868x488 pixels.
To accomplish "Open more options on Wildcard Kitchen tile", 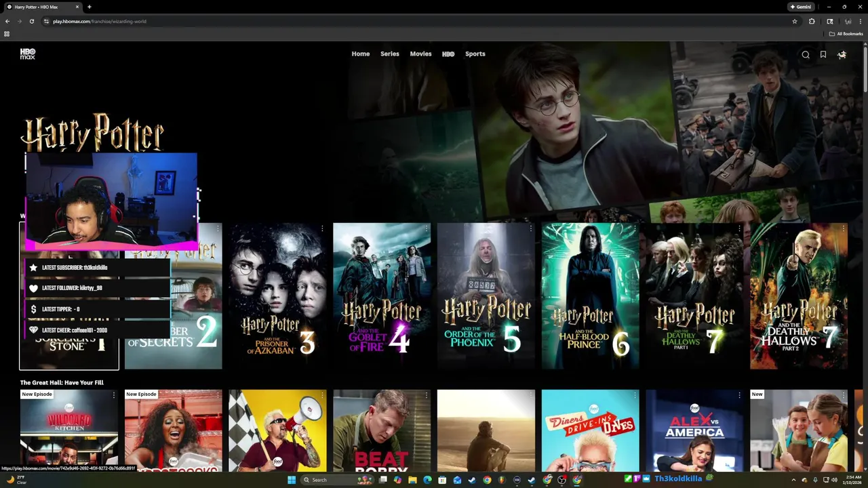I will pyautogui.click(x=114, y=394).
